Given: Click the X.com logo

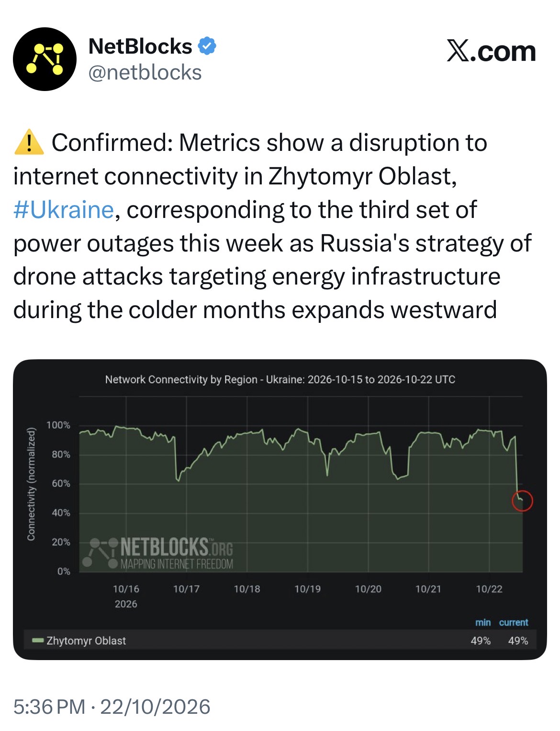Looking at the screenshot, I should [x=491, y=51].
